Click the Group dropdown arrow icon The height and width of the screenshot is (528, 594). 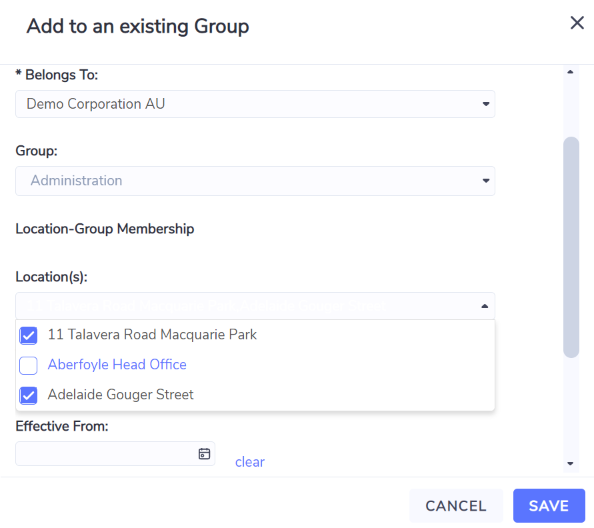(x=486, y=181)
